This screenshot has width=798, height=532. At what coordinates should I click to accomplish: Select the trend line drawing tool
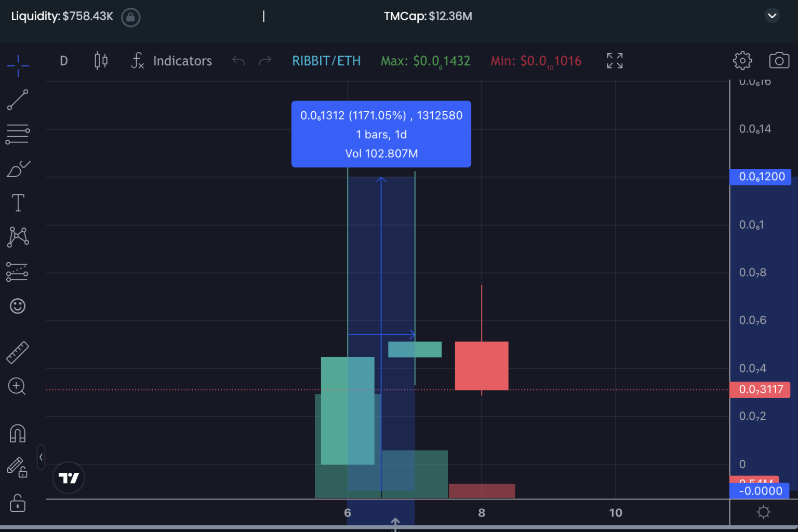point(18,100)
